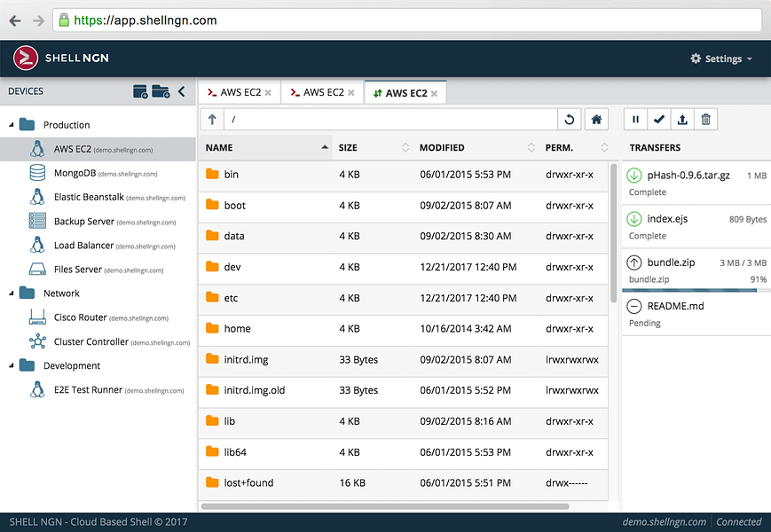
Task: Click the download icon next to index.ejs
Action: (634, 219)
